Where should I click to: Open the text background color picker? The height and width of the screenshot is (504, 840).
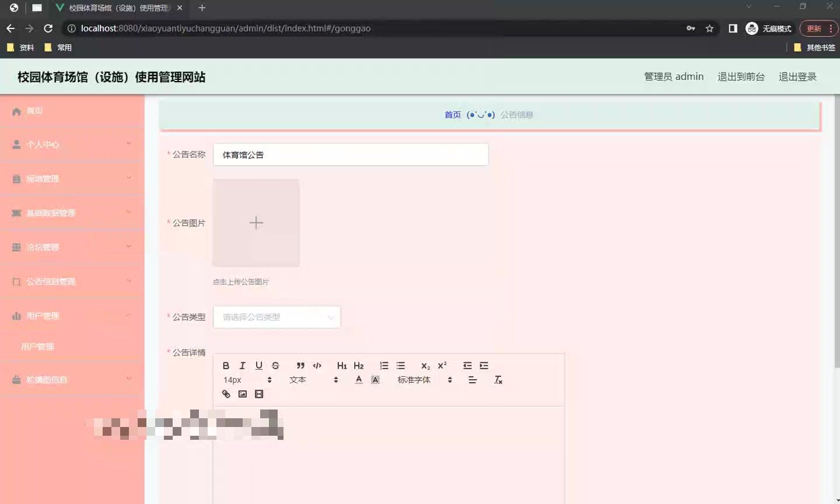(x=375, y=380)
